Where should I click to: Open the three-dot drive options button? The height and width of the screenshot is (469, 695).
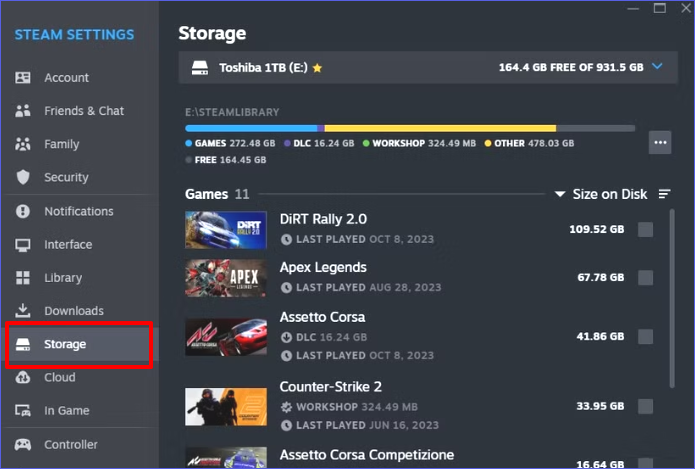(x=660, y=143)
